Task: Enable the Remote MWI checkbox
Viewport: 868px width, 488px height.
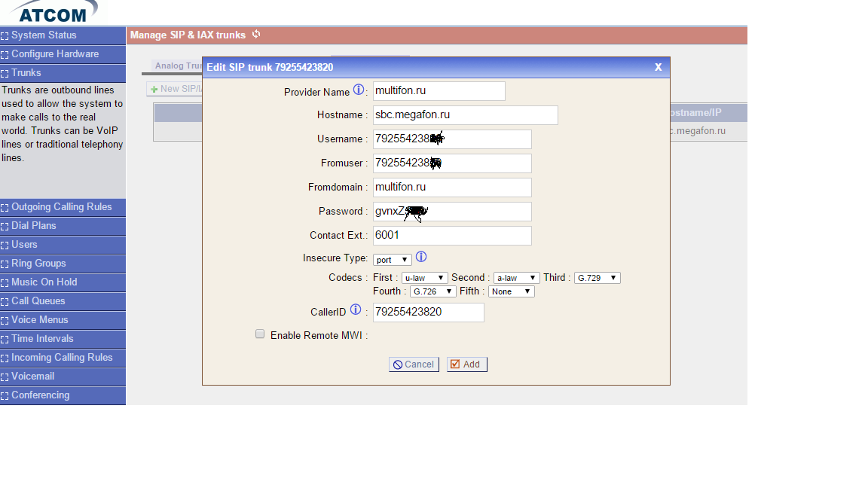Action: pos(260,334)
